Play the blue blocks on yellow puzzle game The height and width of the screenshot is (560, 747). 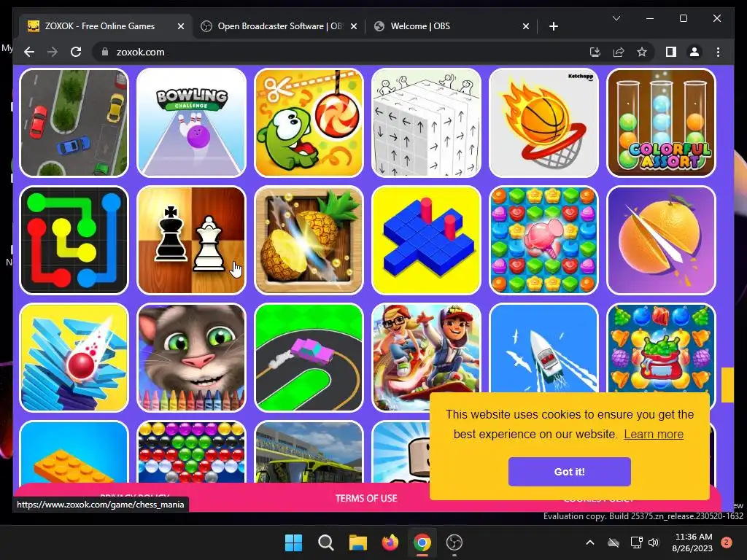coord(426,240)
